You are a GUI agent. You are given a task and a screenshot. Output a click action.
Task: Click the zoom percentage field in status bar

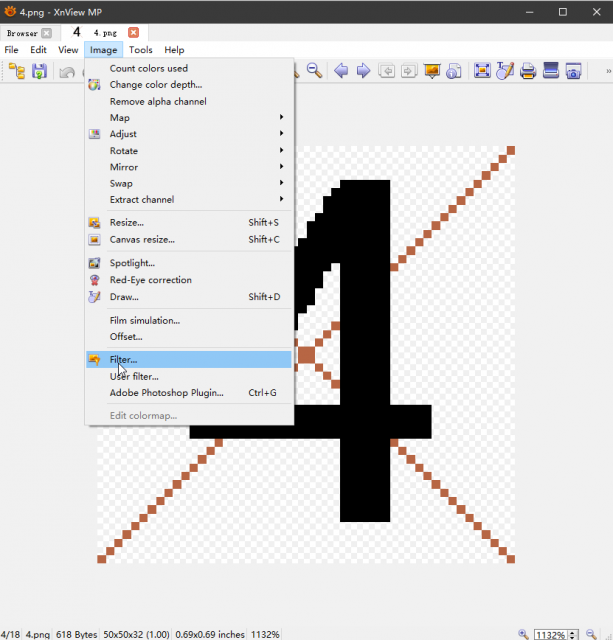(x=551, y=635)
